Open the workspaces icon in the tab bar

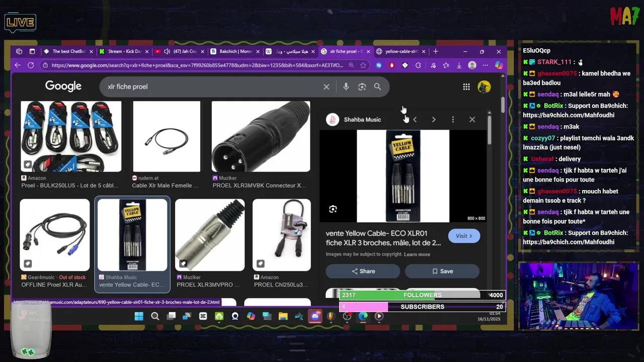pyautogui.click(x=19, y=51)
